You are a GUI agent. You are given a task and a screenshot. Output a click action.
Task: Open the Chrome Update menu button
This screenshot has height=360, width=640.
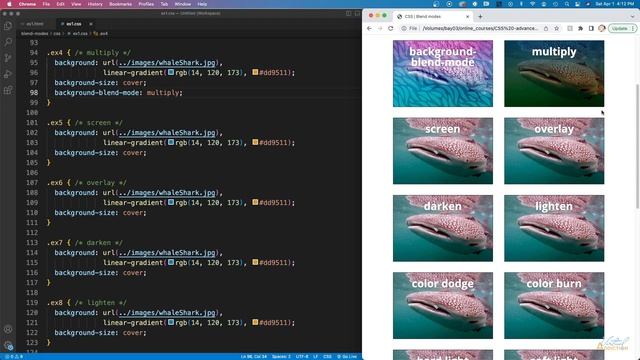[622, 29]
